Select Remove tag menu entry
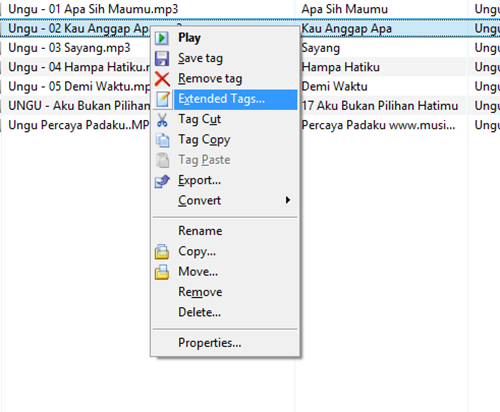Viewport: 500px width, 412px height. pos(225,79)
